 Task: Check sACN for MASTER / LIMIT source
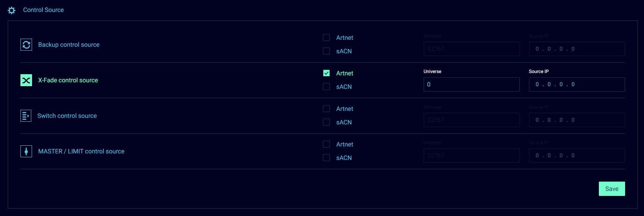[326, 158]
